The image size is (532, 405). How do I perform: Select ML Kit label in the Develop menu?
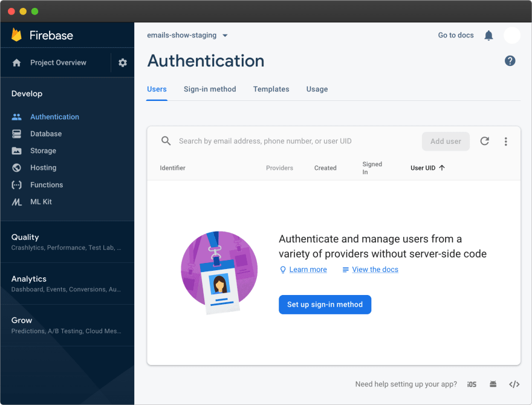tap(41, 202)
